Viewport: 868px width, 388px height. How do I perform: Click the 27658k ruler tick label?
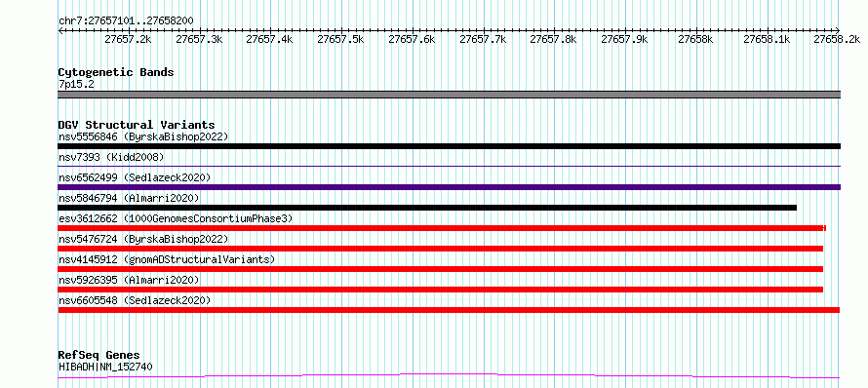click(x=695, y=39)
